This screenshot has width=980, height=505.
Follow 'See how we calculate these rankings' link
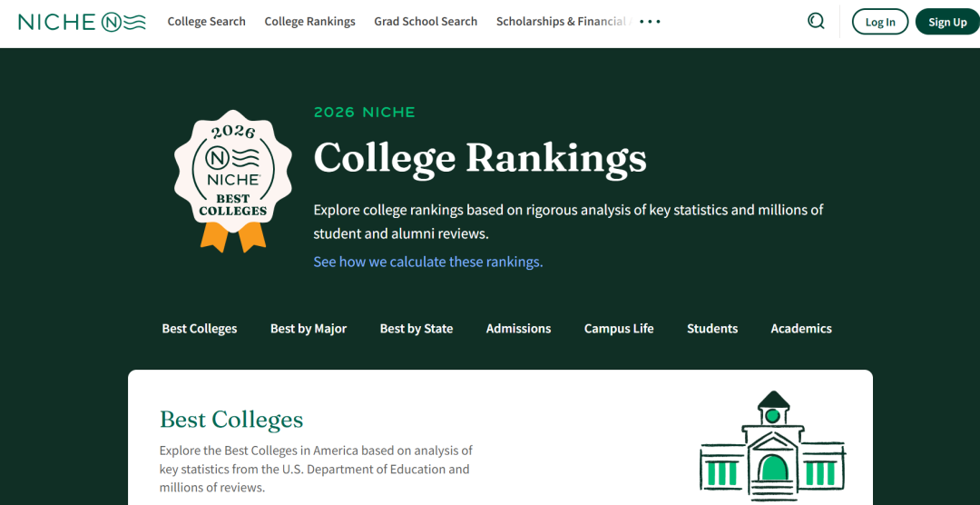[x=427, y=262]
